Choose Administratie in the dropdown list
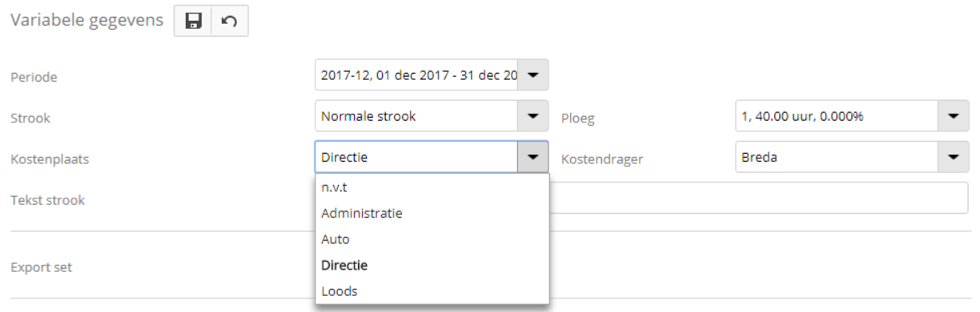This screenshot has width=980, height=312. pos(432,213)
